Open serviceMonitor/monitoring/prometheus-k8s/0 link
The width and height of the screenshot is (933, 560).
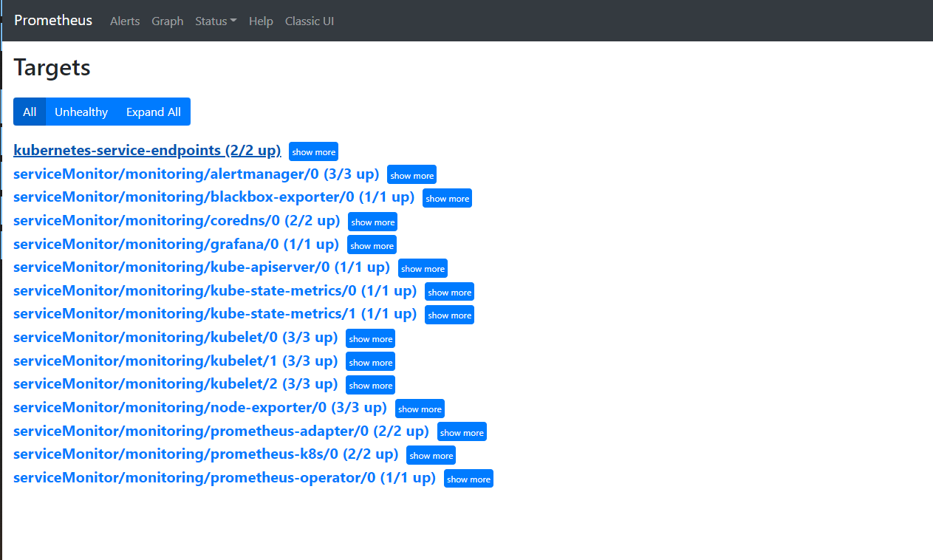(x=206, y=454)
